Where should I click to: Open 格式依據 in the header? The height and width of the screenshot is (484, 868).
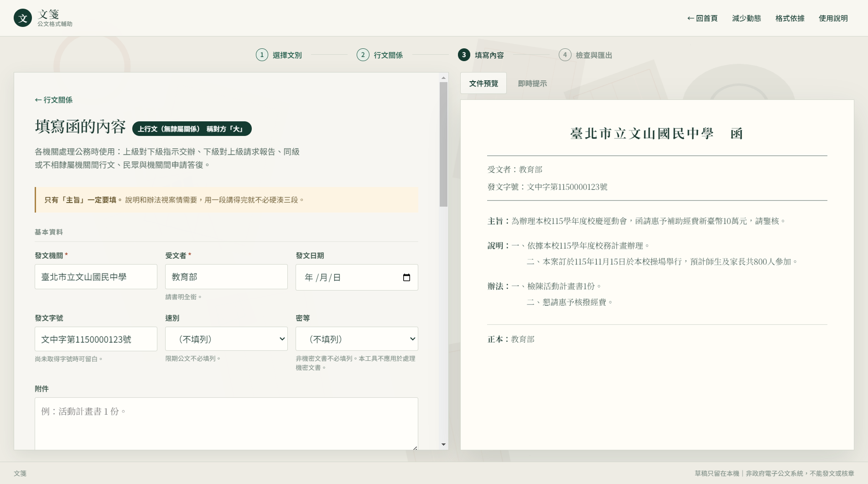(790, 18)
